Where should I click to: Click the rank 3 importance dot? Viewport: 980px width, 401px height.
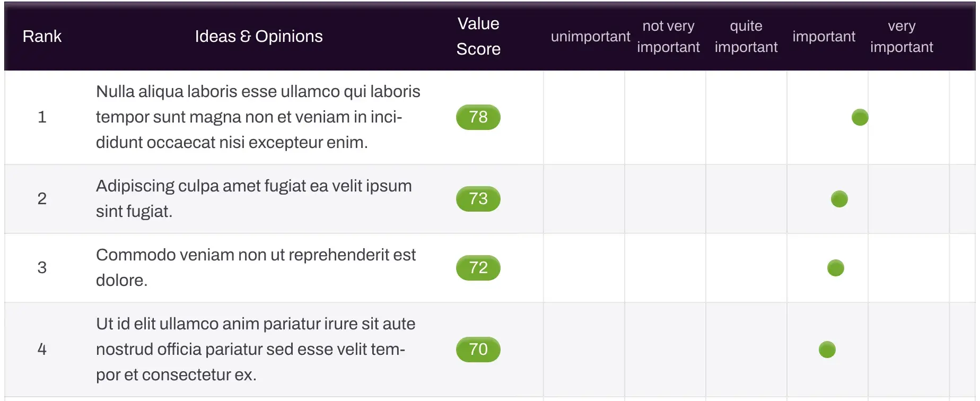(x=835, y=268)
